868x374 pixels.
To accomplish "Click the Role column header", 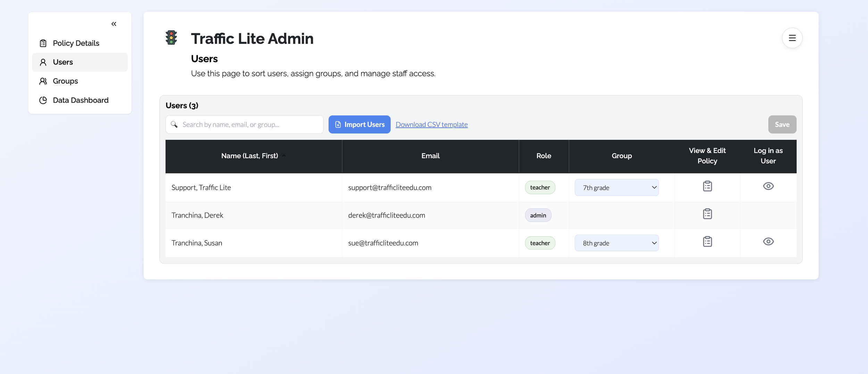I will click(x=544, y=156).
